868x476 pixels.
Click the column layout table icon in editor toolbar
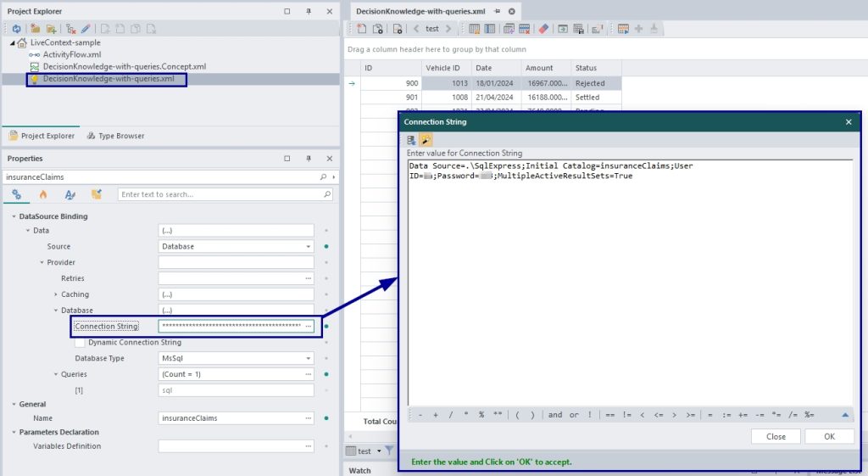click(x=490, y=29)
